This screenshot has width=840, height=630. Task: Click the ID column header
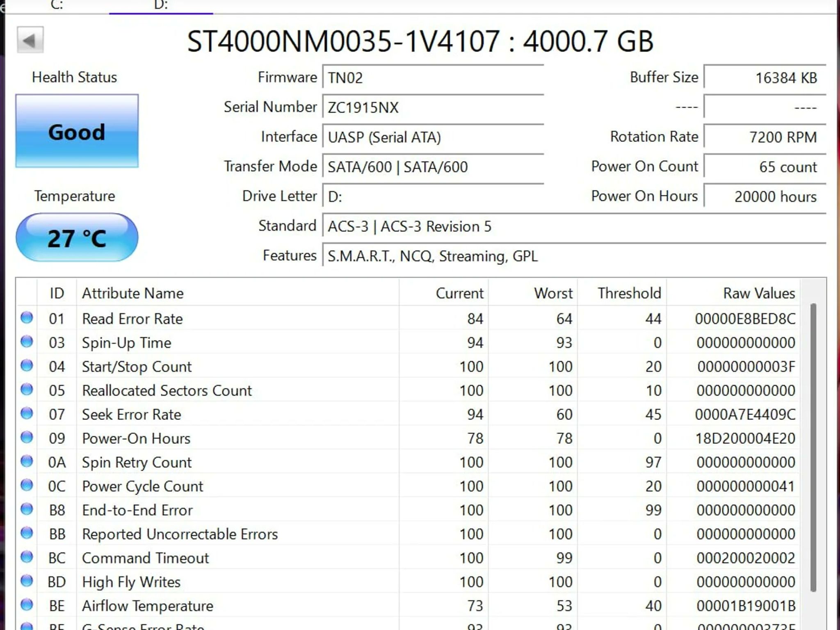point(57,293)
